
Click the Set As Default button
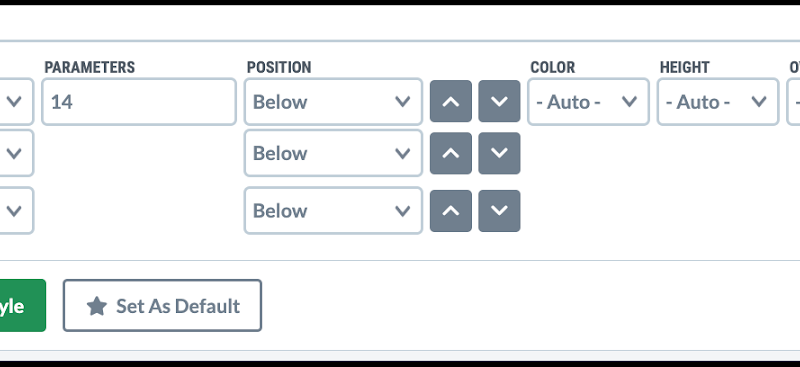162,305
